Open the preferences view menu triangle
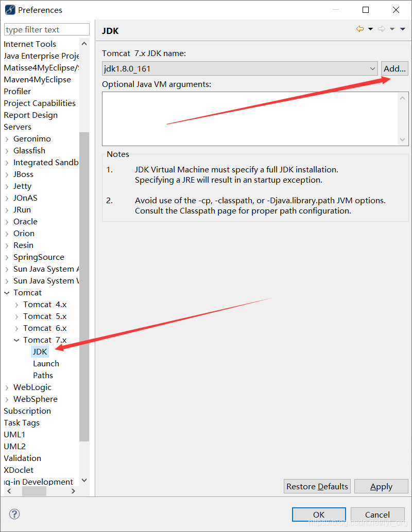 (x=403, y=29)
